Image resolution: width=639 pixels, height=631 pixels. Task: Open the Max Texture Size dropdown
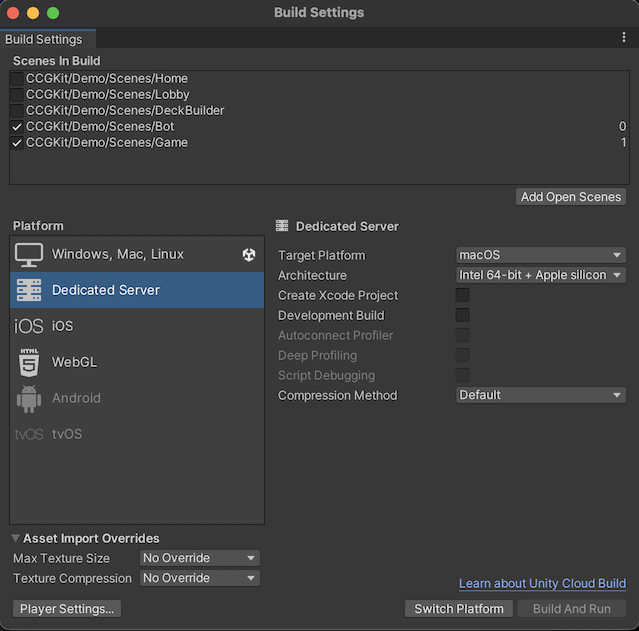(x=200, y=558)
